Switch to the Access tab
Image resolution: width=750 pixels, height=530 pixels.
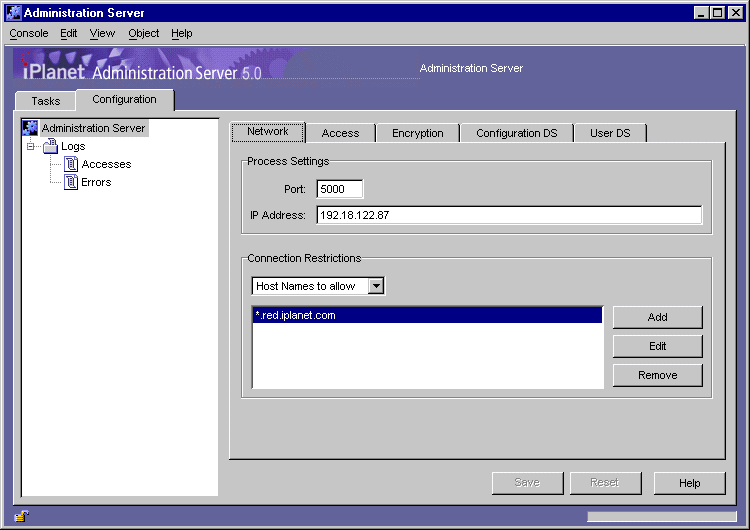tap(340, 133)
